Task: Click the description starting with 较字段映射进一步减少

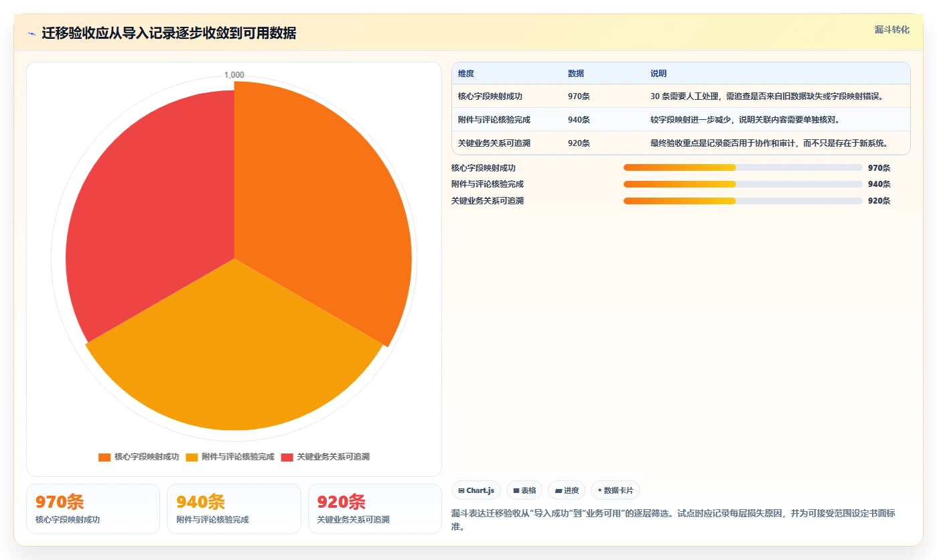Action: 745,120
